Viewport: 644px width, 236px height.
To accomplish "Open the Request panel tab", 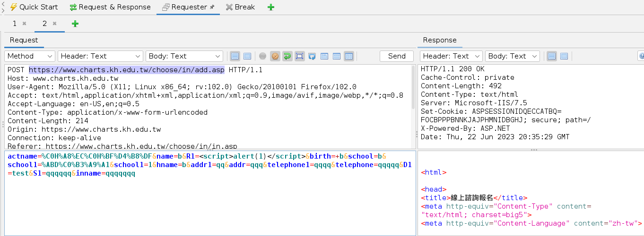I will (x=24, y=40).
